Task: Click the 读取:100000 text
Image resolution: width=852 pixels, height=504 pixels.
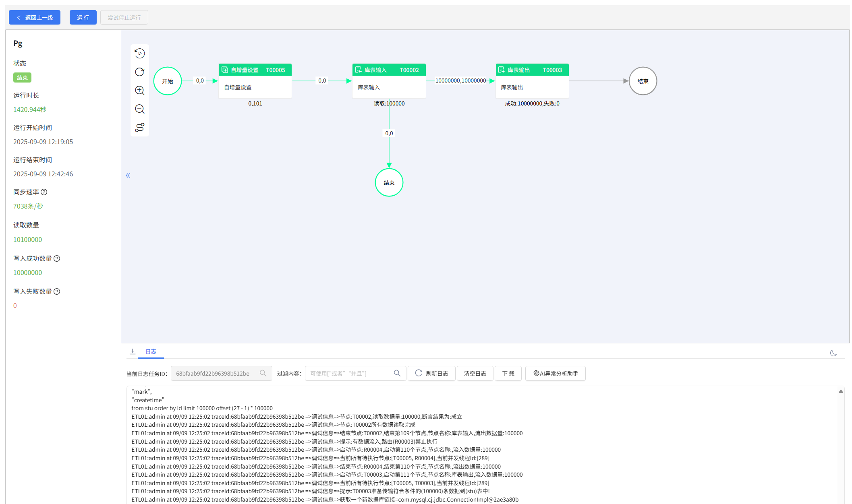Action: (389, 103)
